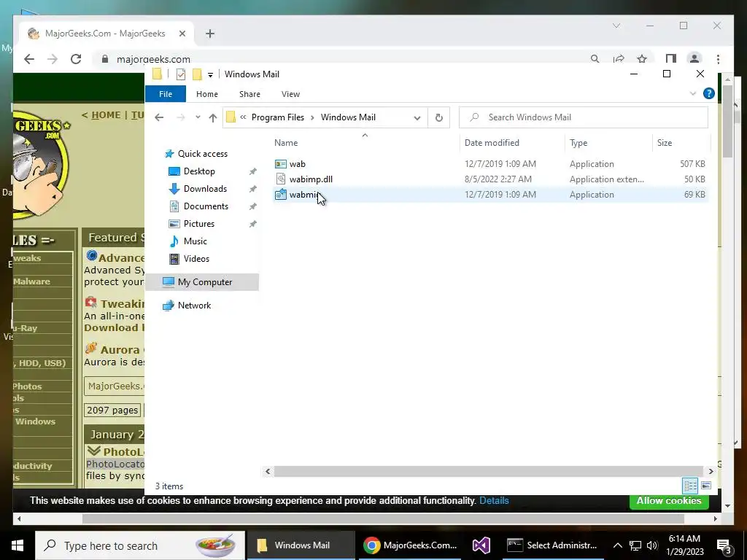Select Quick access in navigation pane

click(x=203, y=154)
